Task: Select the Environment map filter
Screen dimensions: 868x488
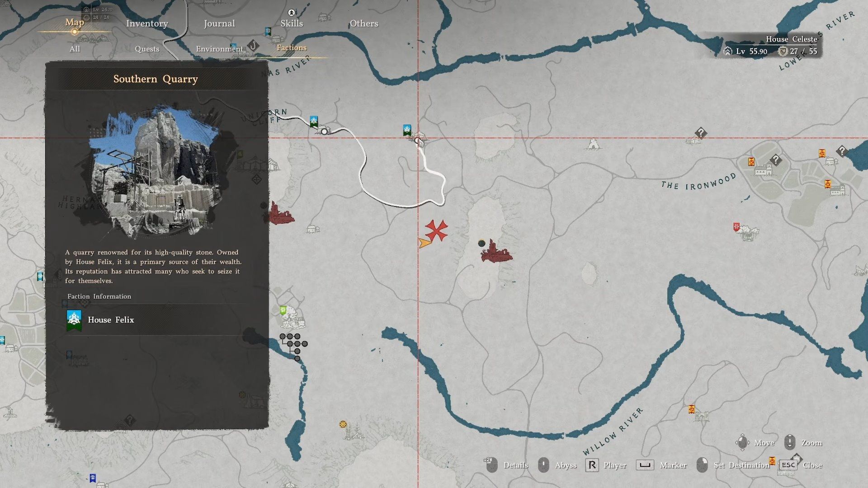Action: (x=219, y=49)
